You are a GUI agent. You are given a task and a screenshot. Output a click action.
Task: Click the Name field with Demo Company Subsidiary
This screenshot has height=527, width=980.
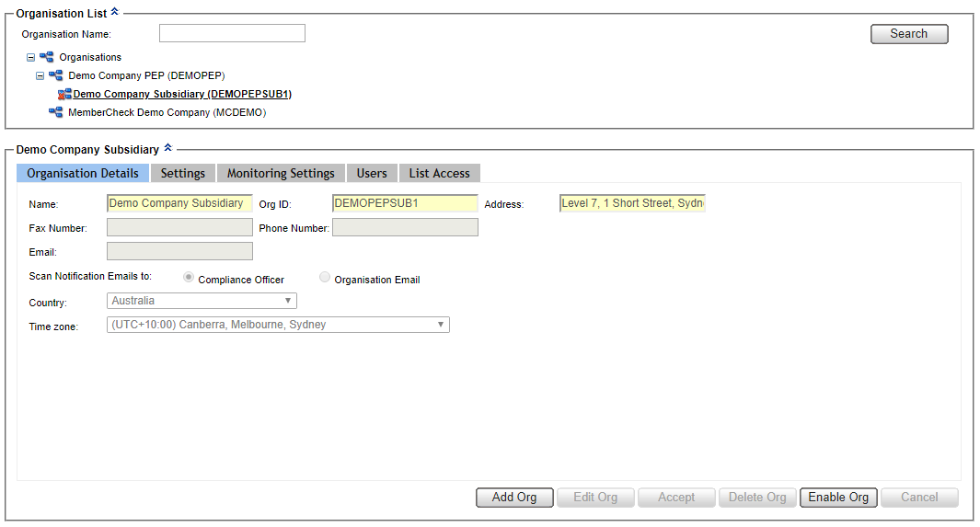point(180,203)
